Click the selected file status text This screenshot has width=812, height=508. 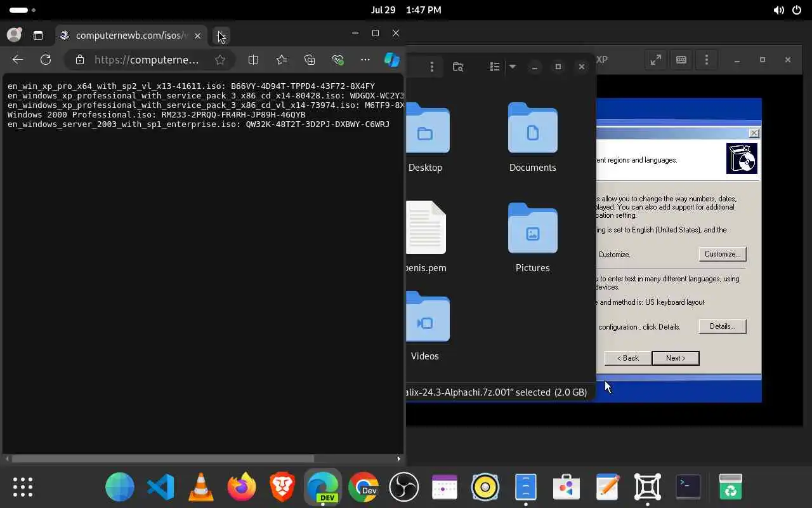tap(497, 392)
